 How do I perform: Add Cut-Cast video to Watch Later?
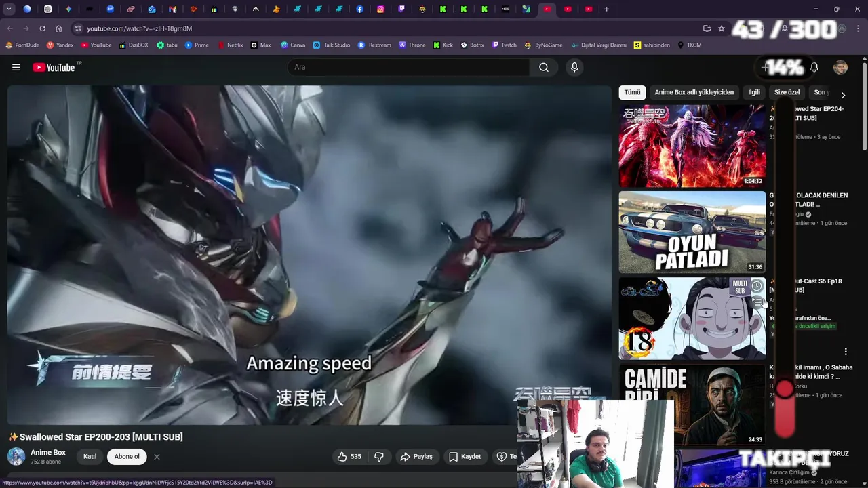click(757, 286)
